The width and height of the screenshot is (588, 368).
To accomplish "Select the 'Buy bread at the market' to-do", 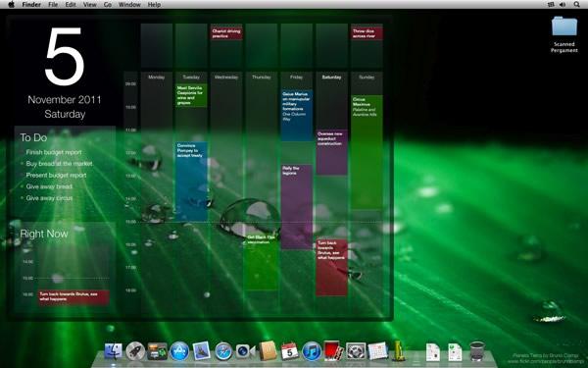I will [x=59, y=164].
